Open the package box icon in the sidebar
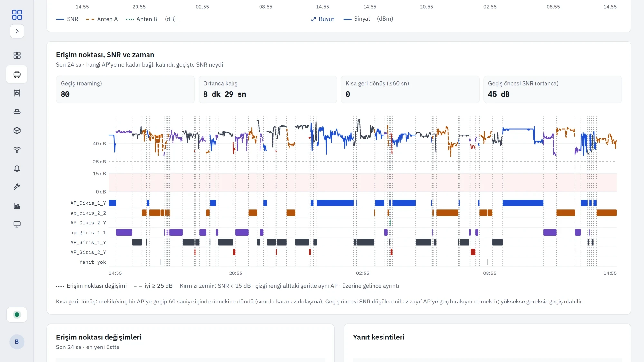Viewport: 644px width, 362px height. pos(17,130)
